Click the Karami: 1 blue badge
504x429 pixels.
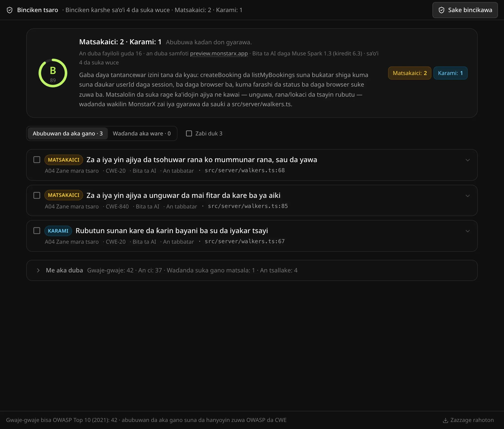(450, 73)
